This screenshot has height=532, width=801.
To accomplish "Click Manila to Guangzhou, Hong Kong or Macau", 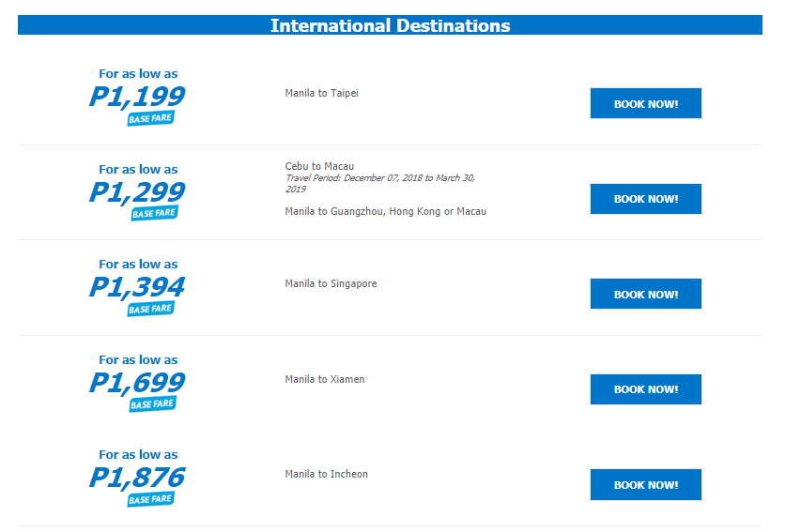I will pyautogui.click(x=386, y=211).
